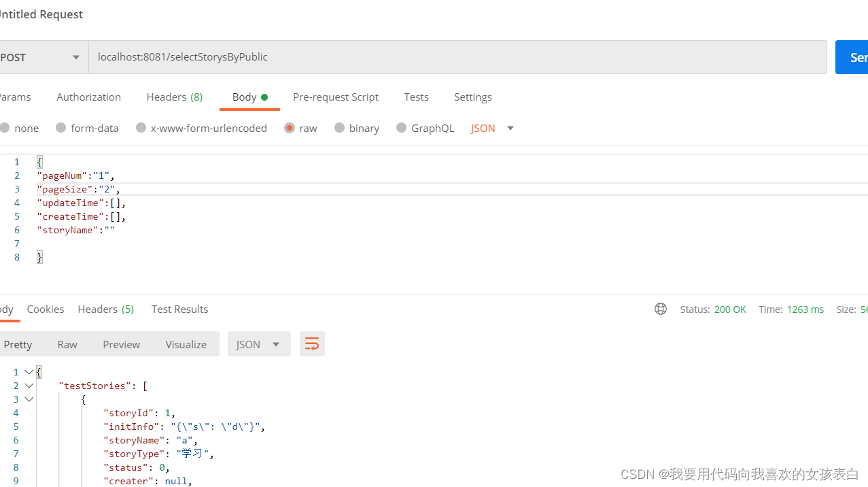The image size is (868, 487).
Task: Open the Visualize response view
Action: (x=186, y=343)
